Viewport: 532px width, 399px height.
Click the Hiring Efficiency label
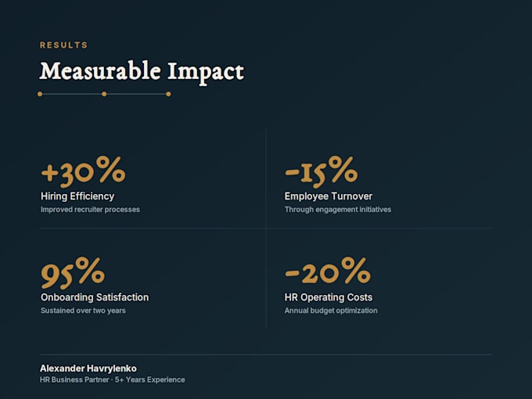(x=77, y=196)
